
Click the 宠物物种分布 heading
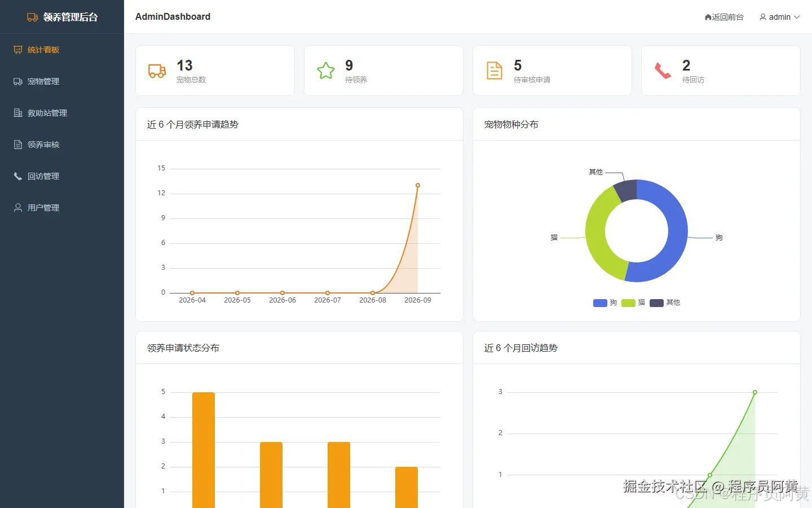[511, 124]
